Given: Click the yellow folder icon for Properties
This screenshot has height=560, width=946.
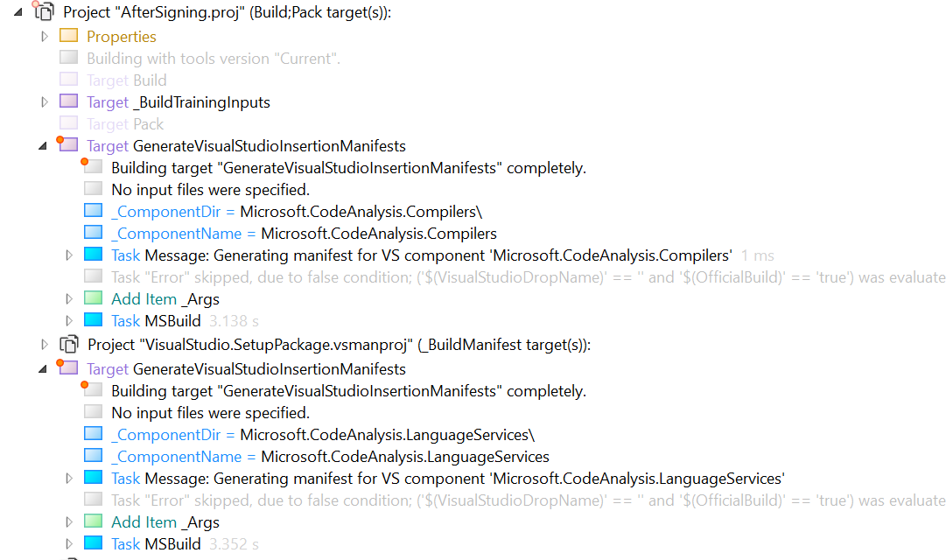Looking at the screenshot, I should pos(68,35).
